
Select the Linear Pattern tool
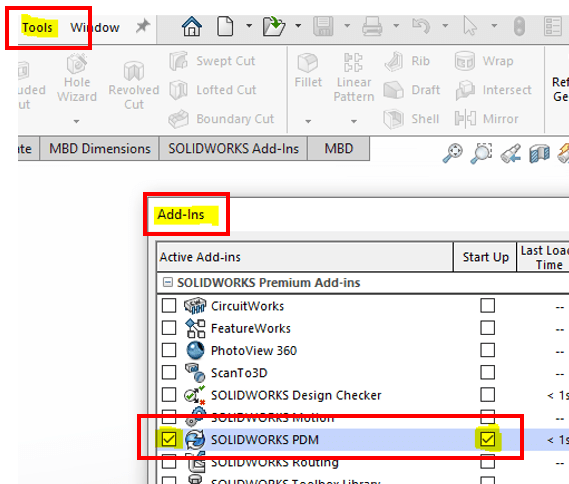[354, 78]
